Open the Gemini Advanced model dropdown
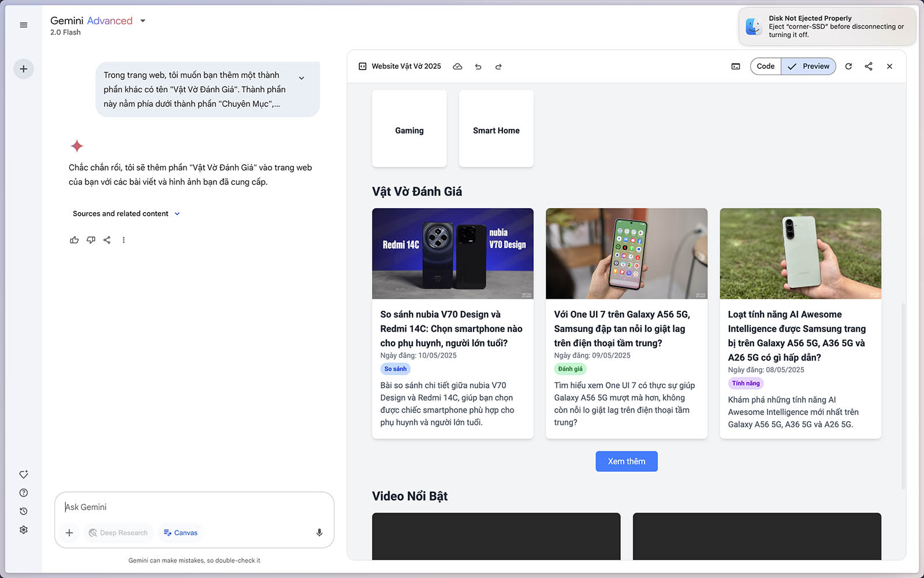 [143, 21]
